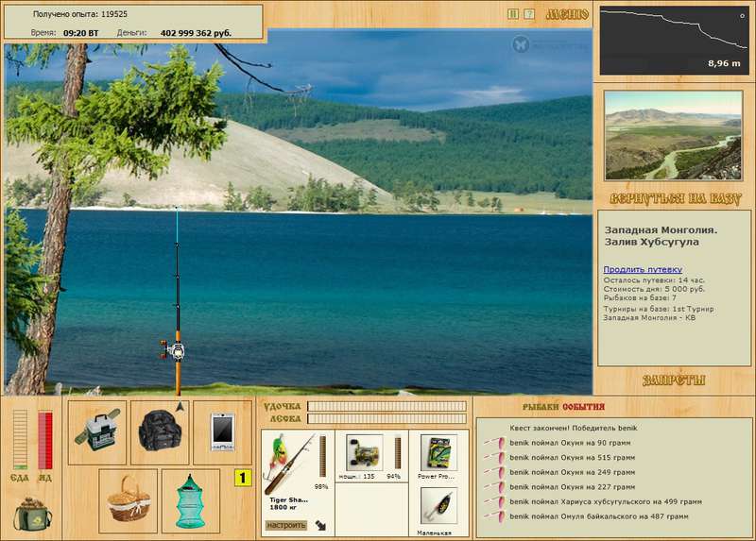Click the Power Pro... line label
The height and width of the screenshot is (541, 756).
coord(437,477)
